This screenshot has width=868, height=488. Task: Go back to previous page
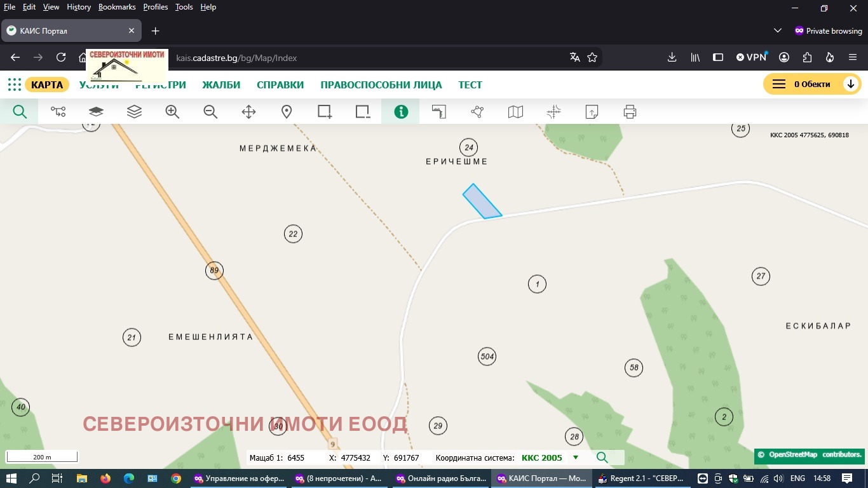15,57
